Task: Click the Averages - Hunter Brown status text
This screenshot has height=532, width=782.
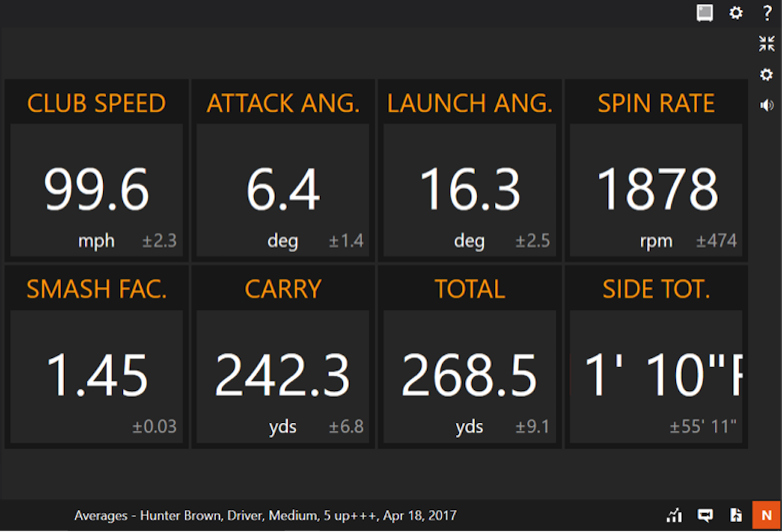Action: pos(265,515)
